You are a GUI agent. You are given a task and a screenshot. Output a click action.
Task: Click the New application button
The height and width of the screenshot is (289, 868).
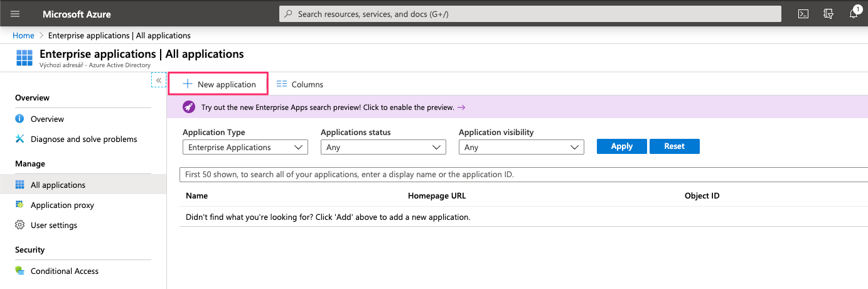[x=219, y=84]
